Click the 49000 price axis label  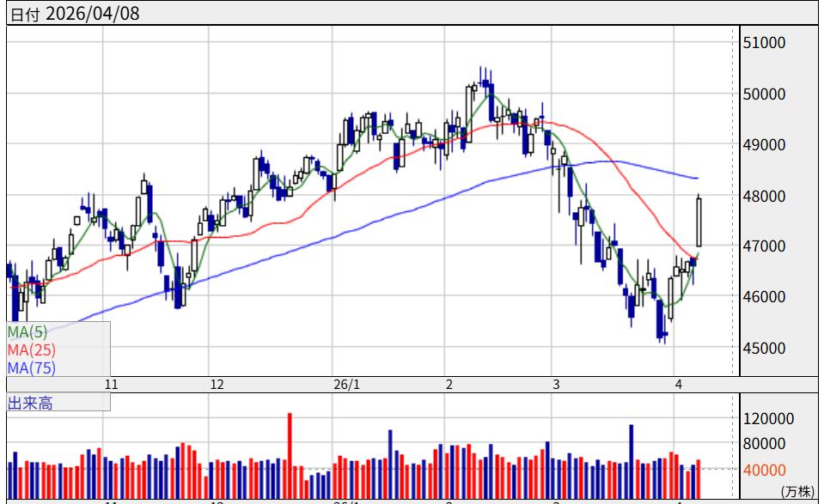click(764, 144)
